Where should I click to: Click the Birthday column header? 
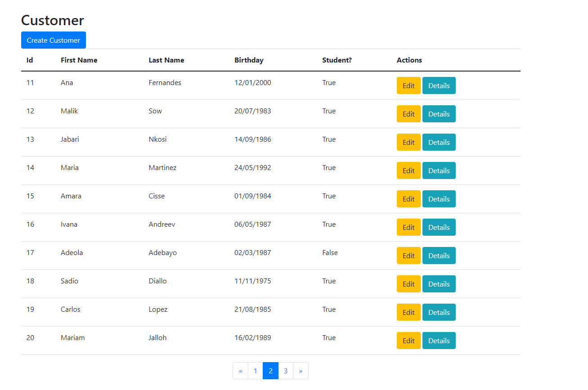(249, 60)
